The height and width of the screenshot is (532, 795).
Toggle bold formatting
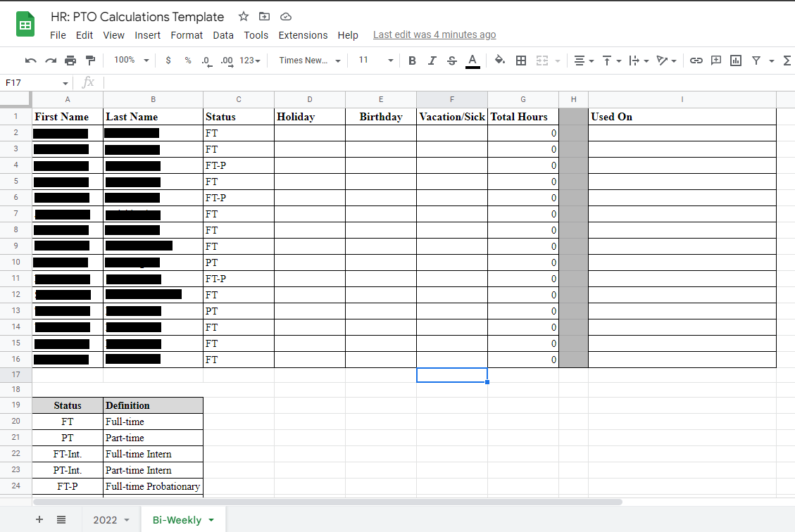412,61
